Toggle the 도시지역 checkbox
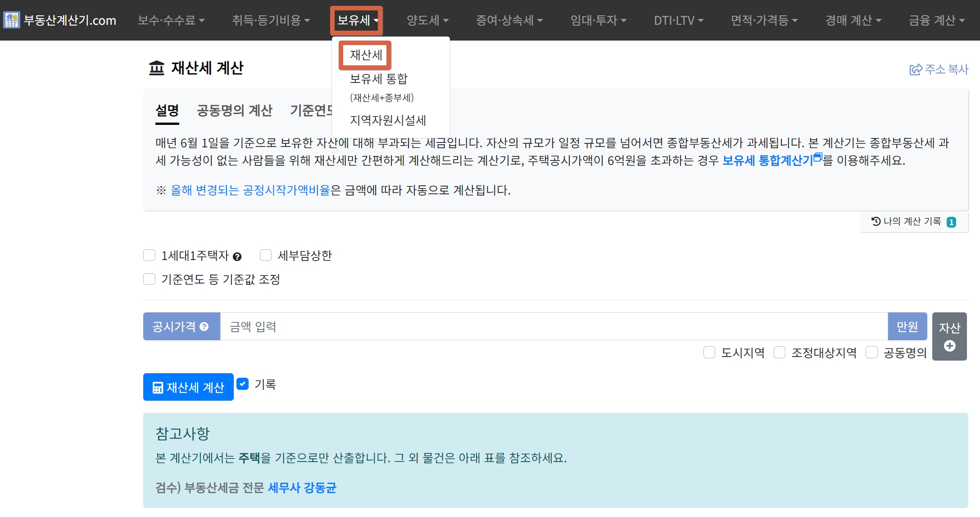The image size is (980, 517). tap(709, 352)
